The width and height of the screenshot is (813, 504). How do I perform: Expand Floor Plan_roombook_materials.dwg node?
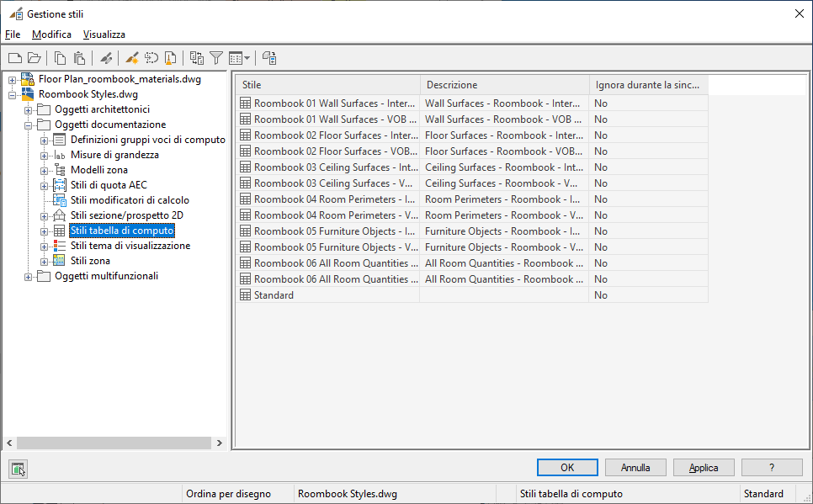click(12, 80)
